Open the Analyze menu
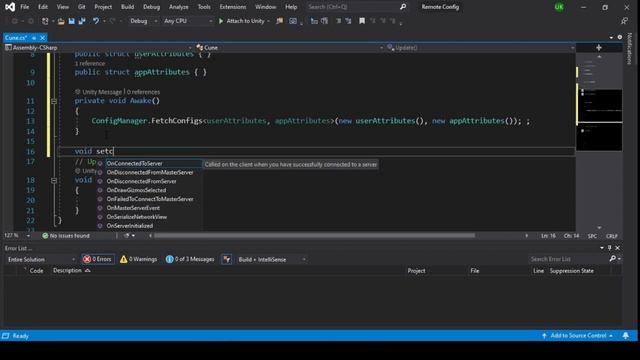This screenshot has height=360, width=640. tap(178, 7)
